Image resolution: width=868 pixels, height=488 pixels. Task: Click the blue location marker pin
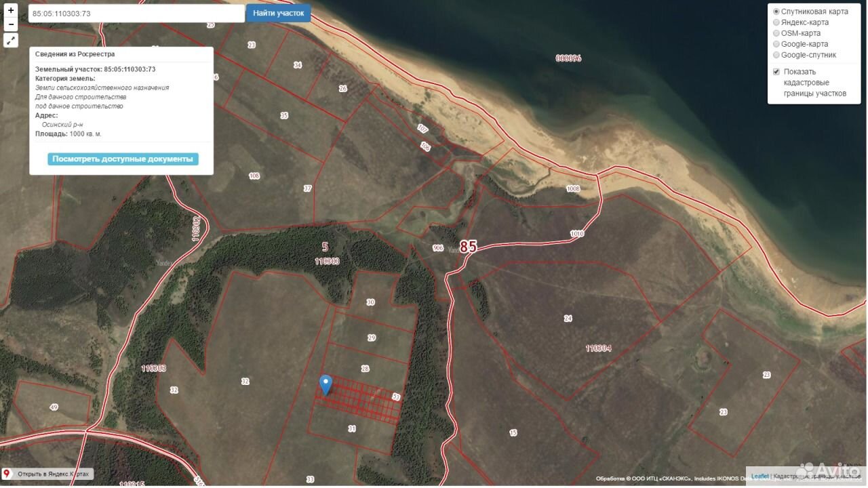pyautogui.click(x=325, y=385)
